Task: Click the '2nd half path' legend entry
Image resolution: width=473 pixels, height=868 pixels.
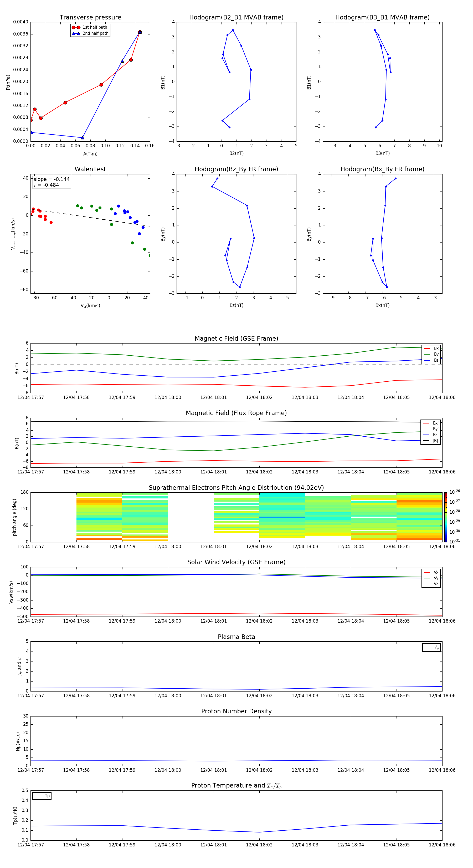Action: pyautogui.click(x=90, y=33)
